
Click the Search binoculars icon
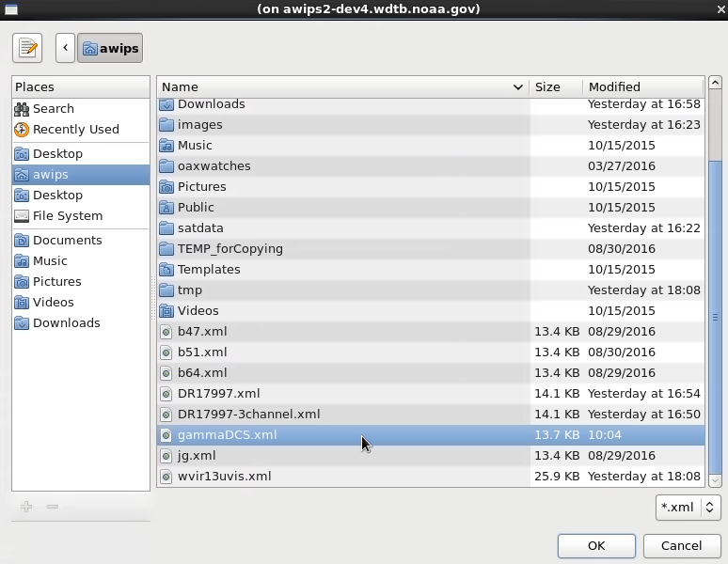click(x=22, y=108)
